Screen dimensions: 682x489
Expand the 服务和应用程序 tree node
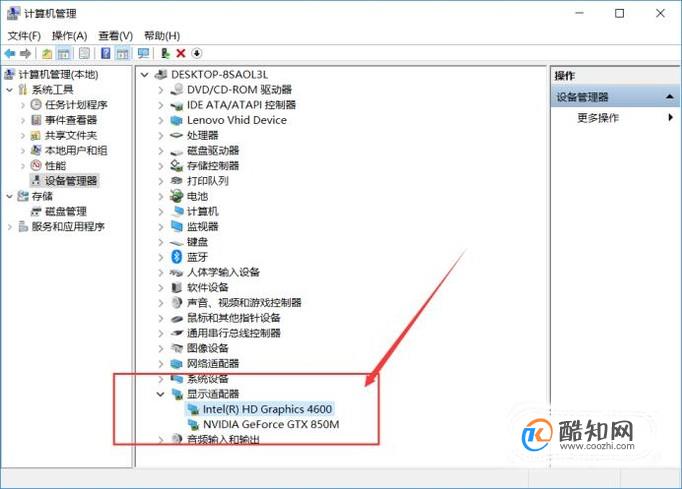tap(10, 227)
